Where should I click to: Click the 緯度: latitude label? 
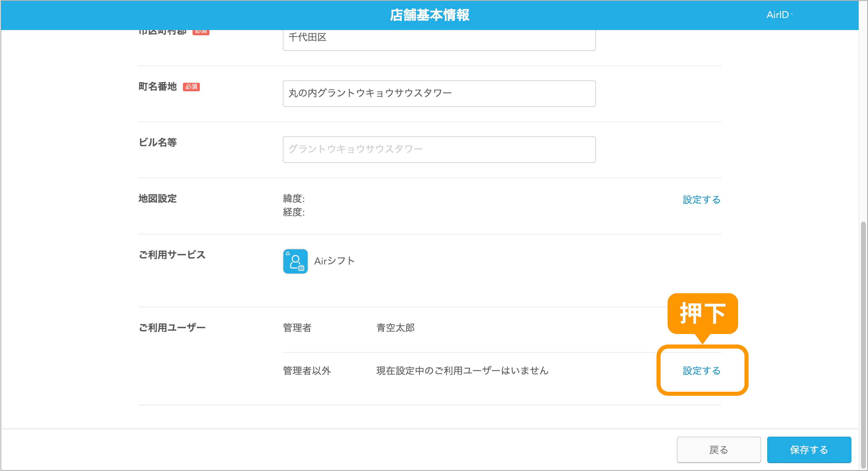point(294,198)
